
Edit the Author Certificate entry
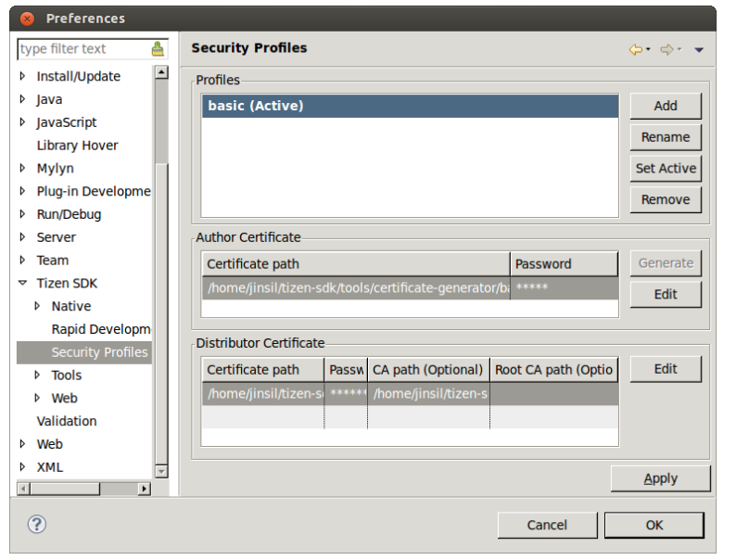point(665,294)
